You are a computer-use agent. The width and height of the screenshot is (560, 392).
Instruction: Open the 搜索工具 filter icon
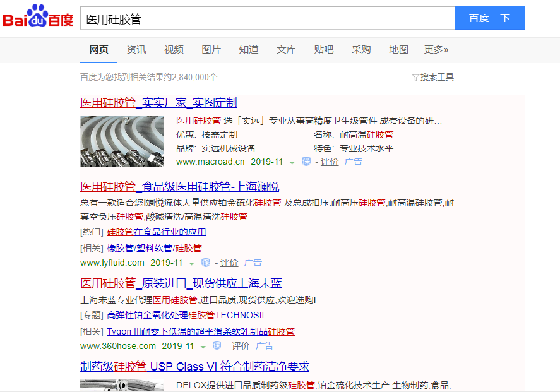tap(415, 78)
